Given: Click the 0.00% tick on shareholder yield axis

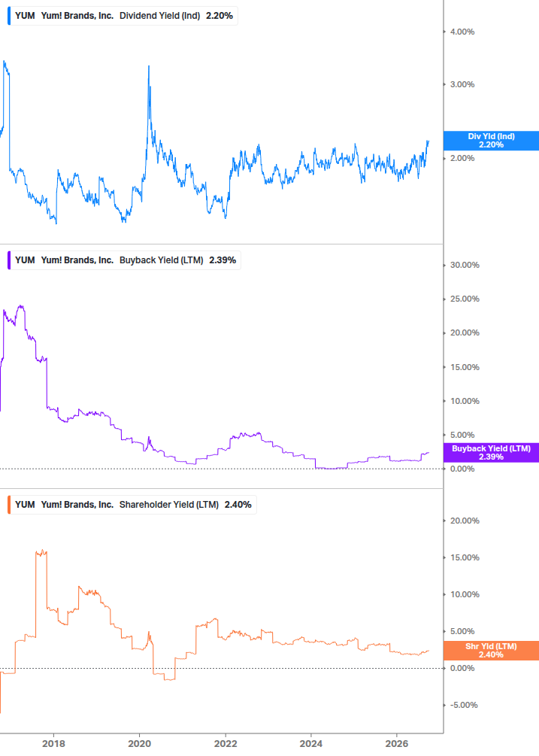Looking at the screenshot, I should 462,668.
